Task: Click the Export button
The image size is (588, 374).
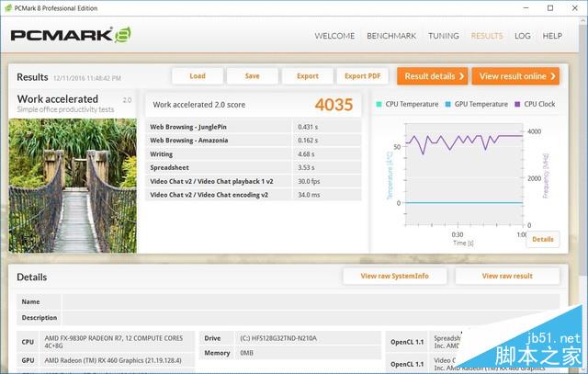Action: point(308,76)
